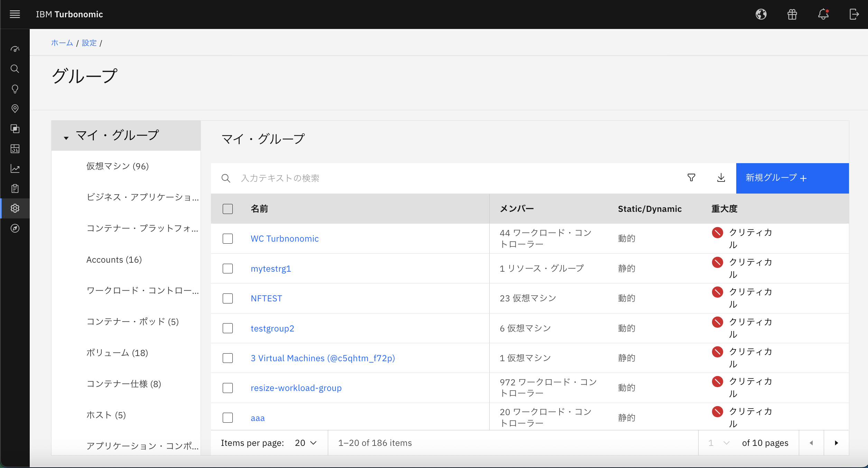
Task: Open Items per page dropdown
Action: tap(306, 443)
